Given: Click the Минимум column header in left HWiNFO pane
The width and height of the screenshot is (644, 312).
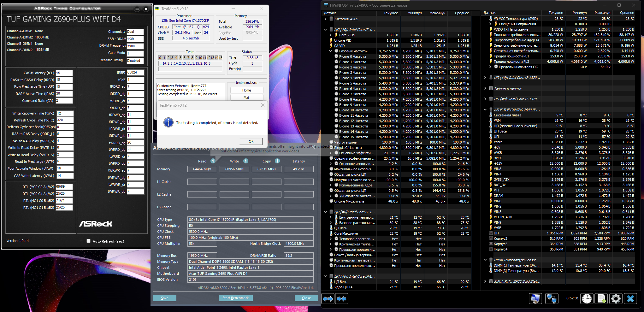Looking at the screenshot, I should [x=414, y=13].
